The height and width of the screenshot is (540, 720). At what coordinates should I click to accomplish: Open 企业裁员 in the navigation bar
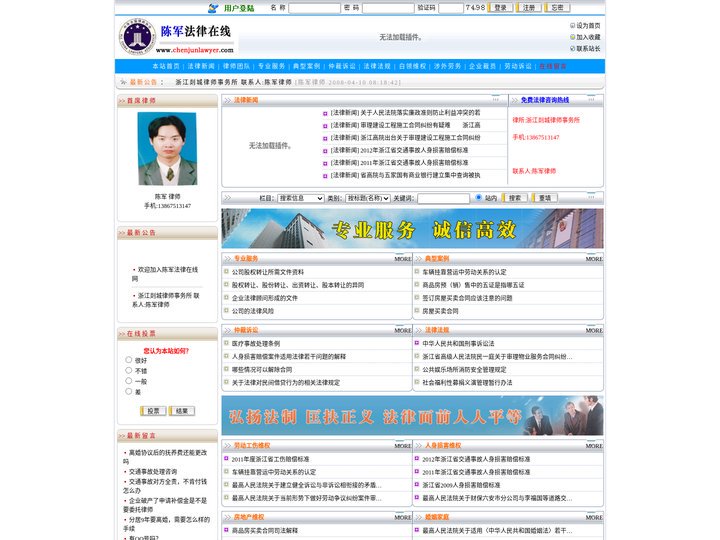click(x=483, y=66)
